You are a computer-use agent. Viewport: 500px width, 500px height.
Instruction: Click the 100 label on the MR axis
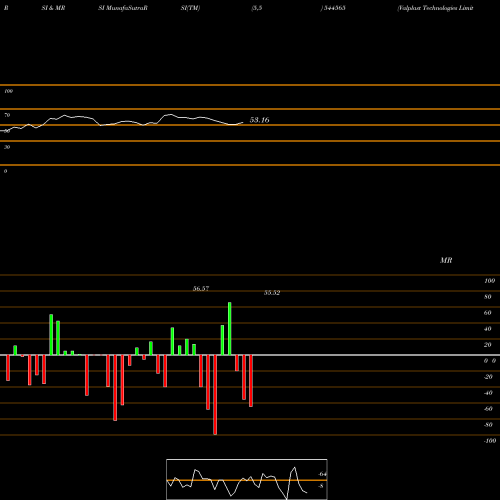coord(490,281)
